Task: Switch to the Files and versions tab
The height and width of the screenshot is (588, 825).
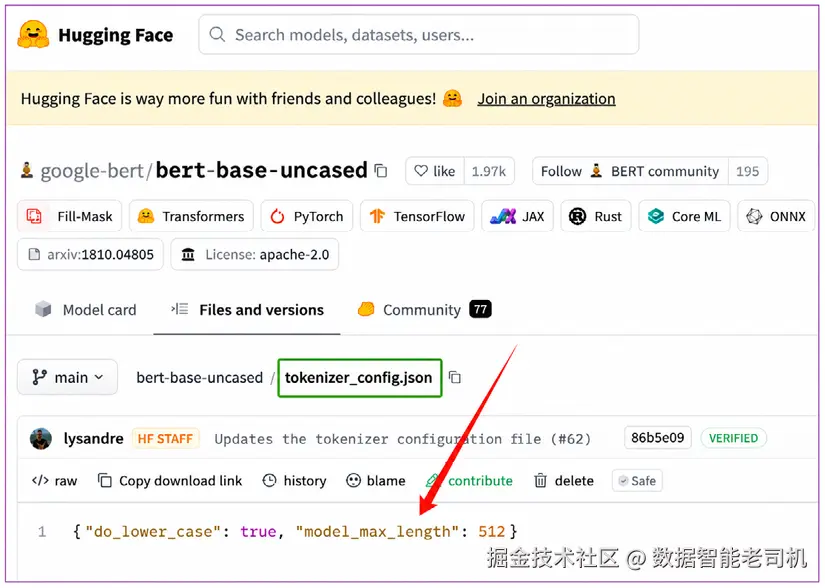Action: 247,310
